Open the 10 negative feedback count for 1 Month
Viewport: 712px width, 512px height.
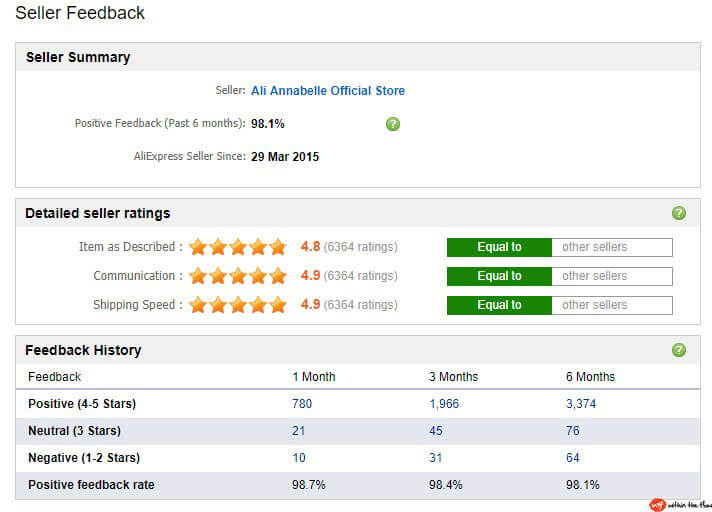(299, 458)
